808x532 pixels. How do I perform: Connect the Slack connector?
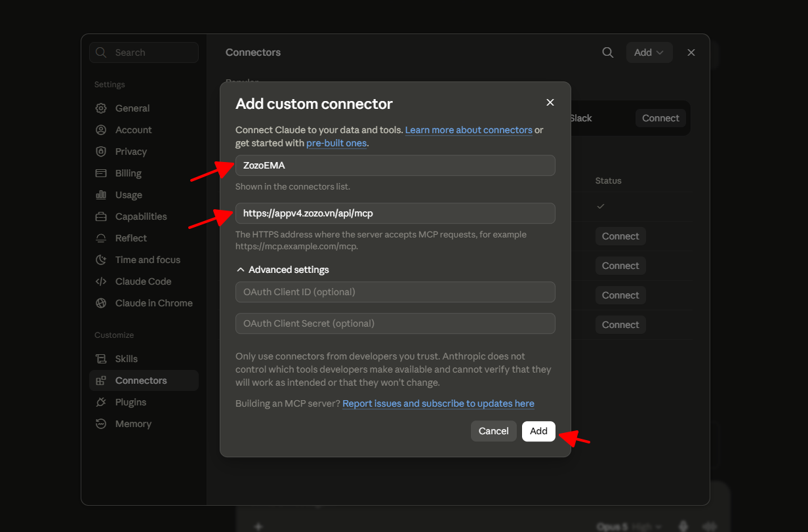[x=660, y=118]
